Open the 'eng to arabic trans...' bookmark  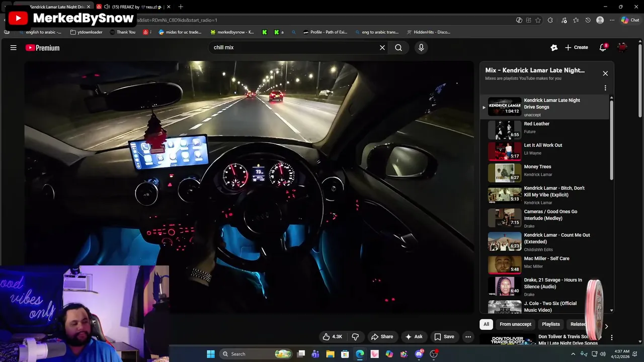click(x=376, y=32)
